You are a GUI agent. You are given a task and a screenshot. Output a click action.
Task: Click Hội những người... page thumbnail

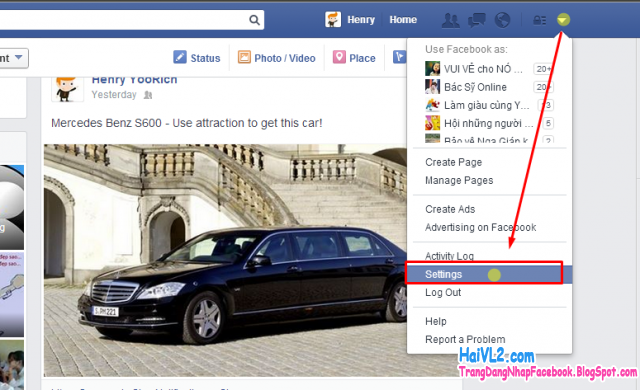[x=432, y=123]
